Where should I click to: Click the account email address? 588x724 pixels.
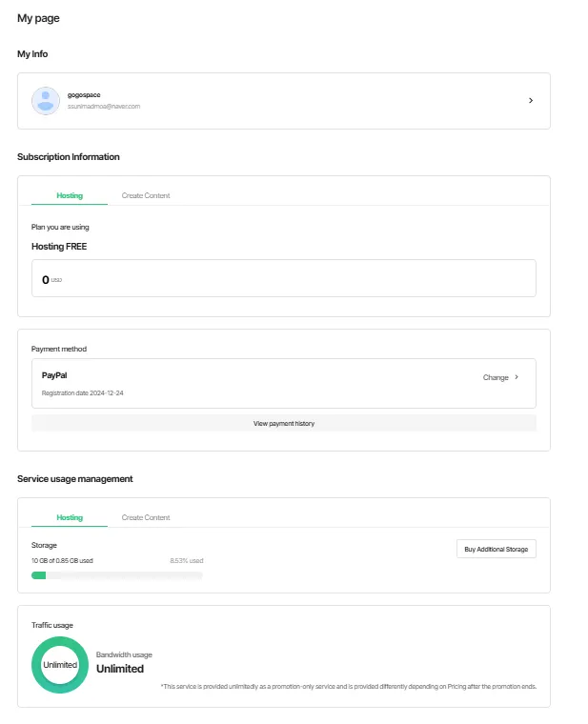(x=104, y=107)
